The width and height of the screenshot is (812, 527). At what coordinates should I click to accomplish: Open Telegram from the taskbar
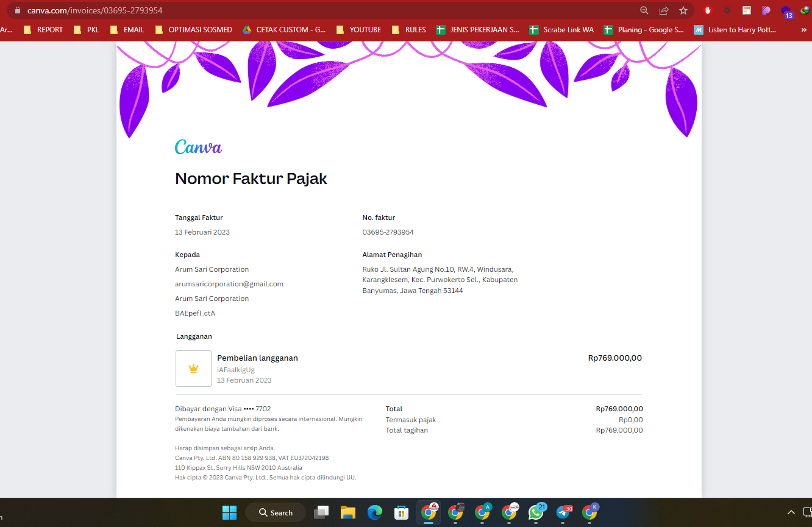pyautogui.click(x=563, y=512)
